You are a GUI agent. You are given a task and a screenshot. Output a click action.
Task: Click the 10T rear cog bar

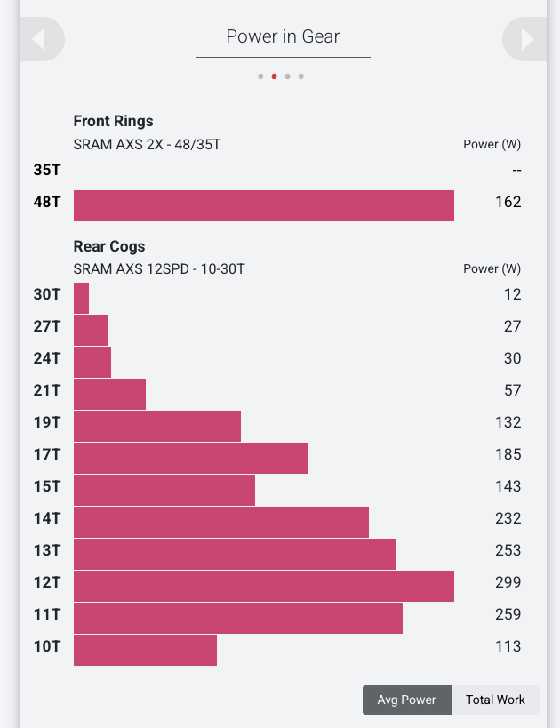coord(145,650)
